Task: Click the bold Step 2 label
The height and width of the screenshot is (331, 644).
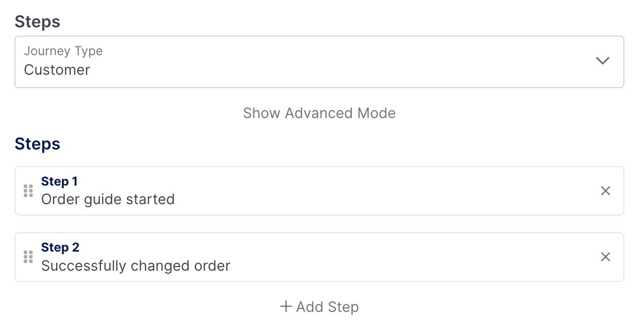Action: [x=60, y=247]
